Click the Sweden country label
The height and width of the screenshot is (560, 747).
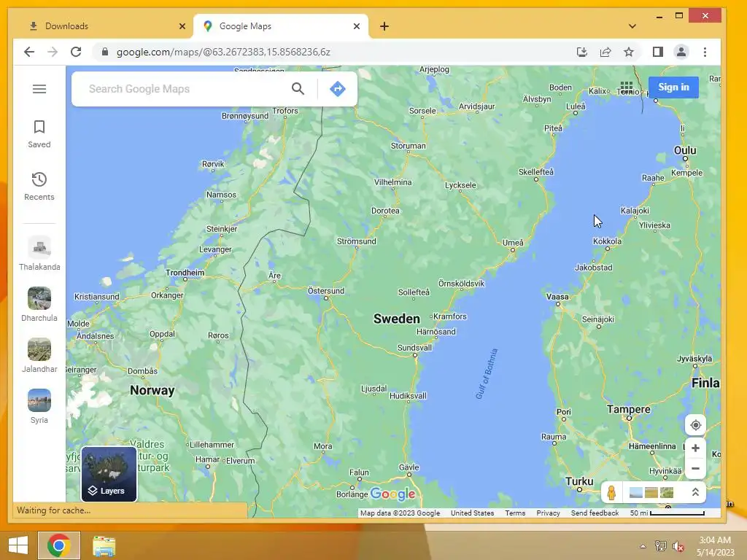tap(396, 319)
